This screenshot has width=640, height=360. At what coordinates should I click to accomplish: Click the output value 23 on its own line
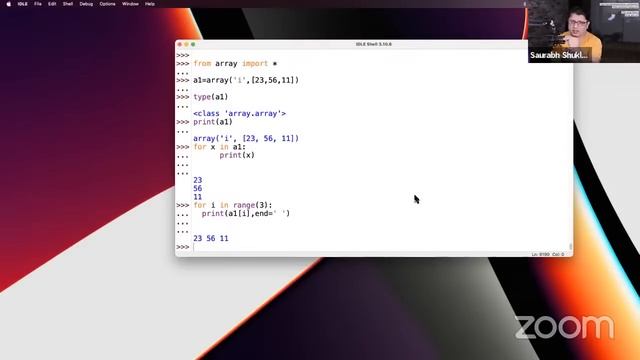(x=198, y=180)
